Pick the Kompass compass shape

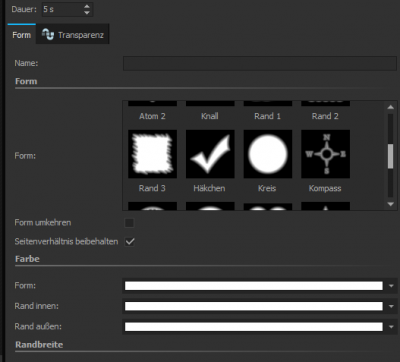coord(325,154)
